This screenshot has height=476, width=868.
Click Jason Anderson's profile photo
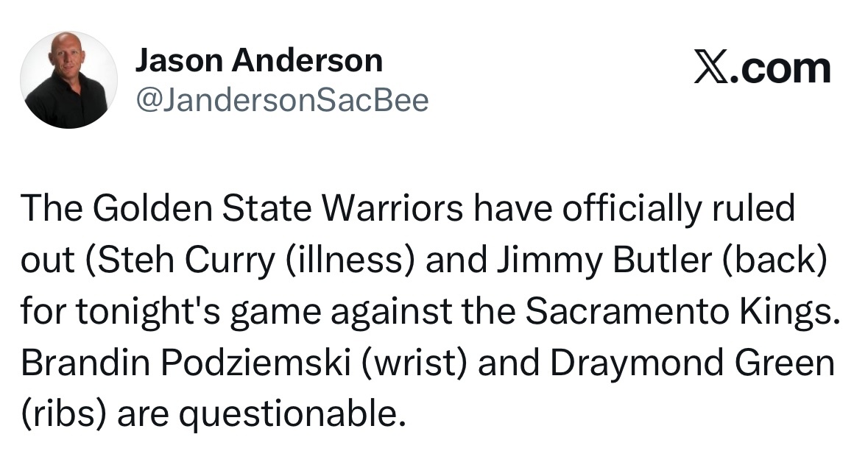[68, 79]
